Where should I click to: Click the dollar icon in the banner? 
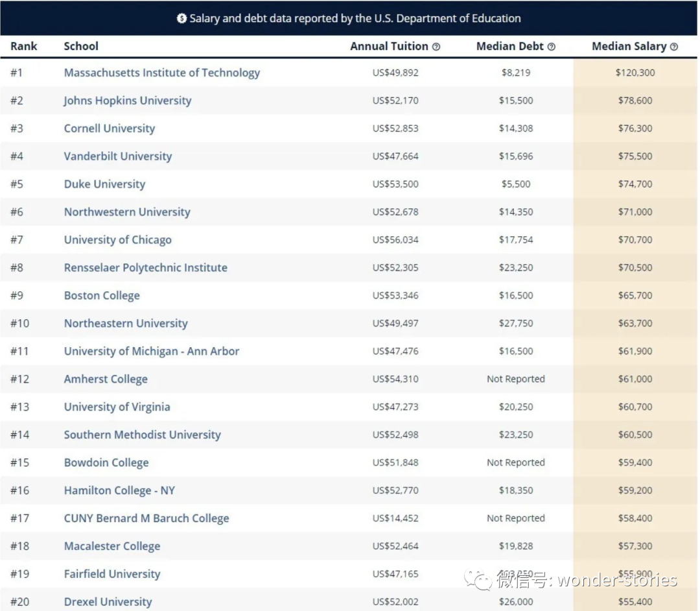[x=181, y=18]
